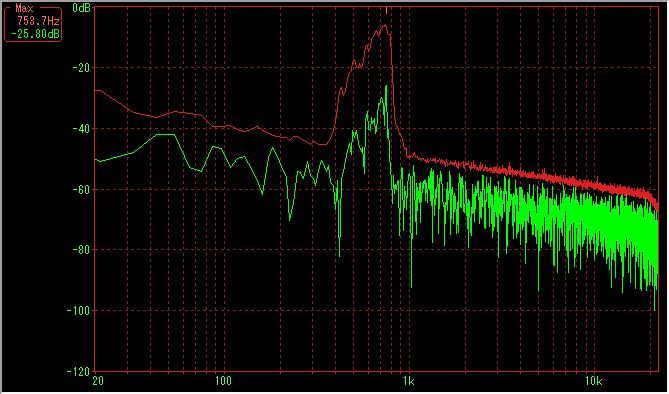Select the 753.7Hz peak frequency readout
The image size is (669, 394).
(38, 20)
